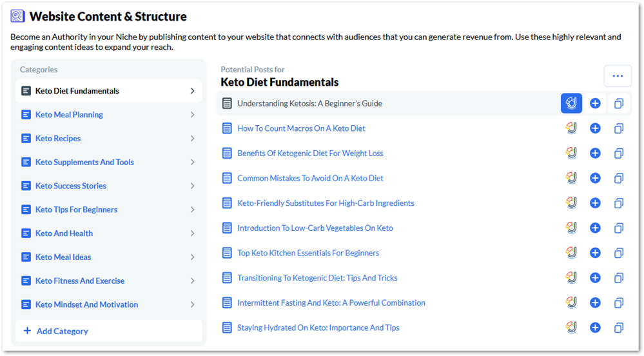Add How To Count Macros post with plus

click(x=595, y=128)
